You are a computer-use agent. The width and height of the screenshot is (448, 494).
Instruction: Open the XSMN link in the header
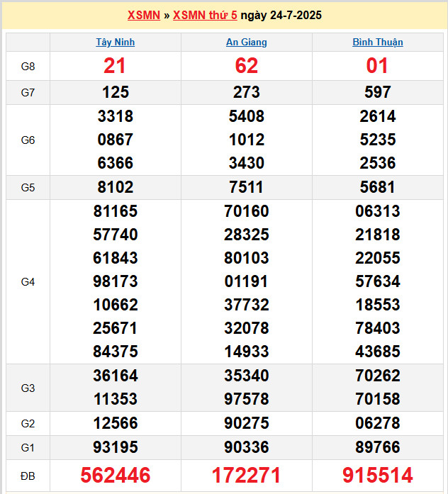[144, 15]
